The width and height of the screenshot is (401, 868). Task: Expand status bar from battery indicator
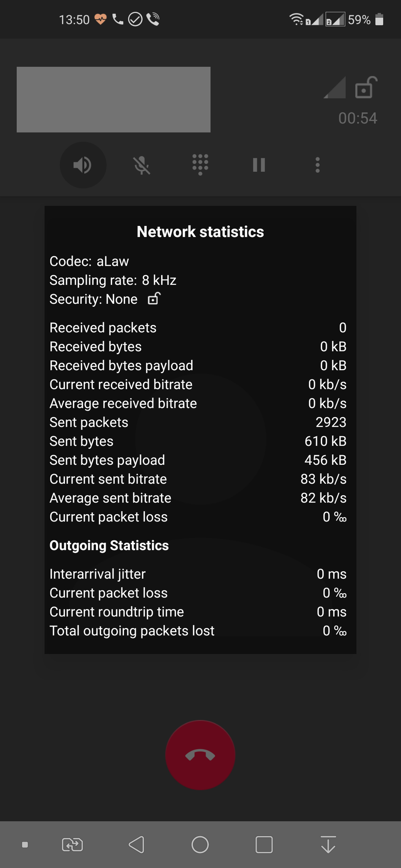(379, 19)
